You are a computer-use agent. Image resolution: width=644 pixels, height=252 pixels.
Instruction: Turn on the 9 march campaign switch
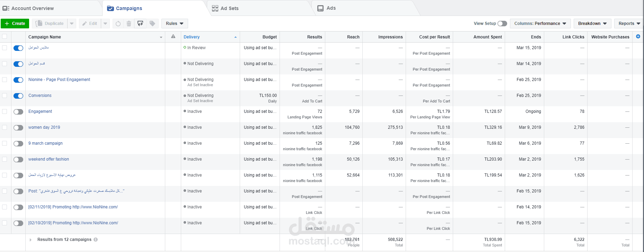click(x=18, y=144)
